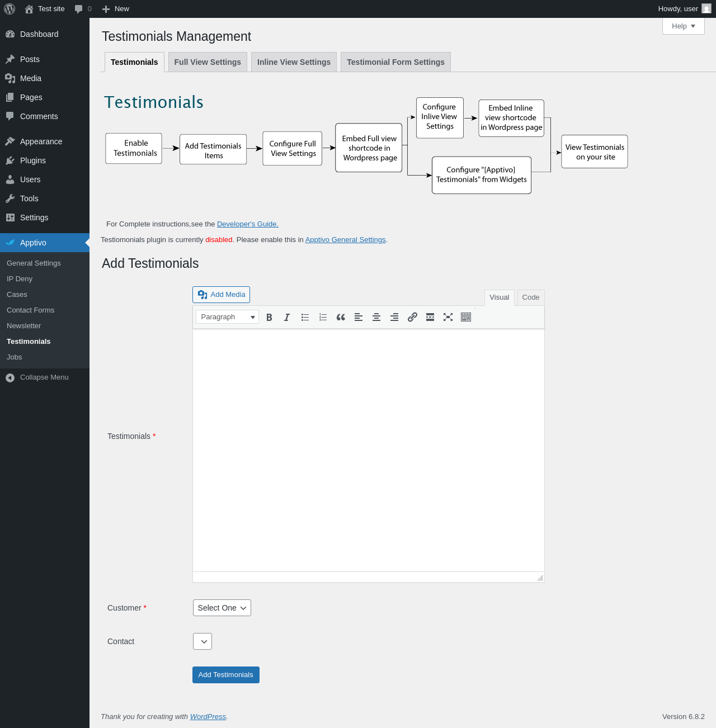
Task: Select the Testimonials tab
Action: (134, 62)
